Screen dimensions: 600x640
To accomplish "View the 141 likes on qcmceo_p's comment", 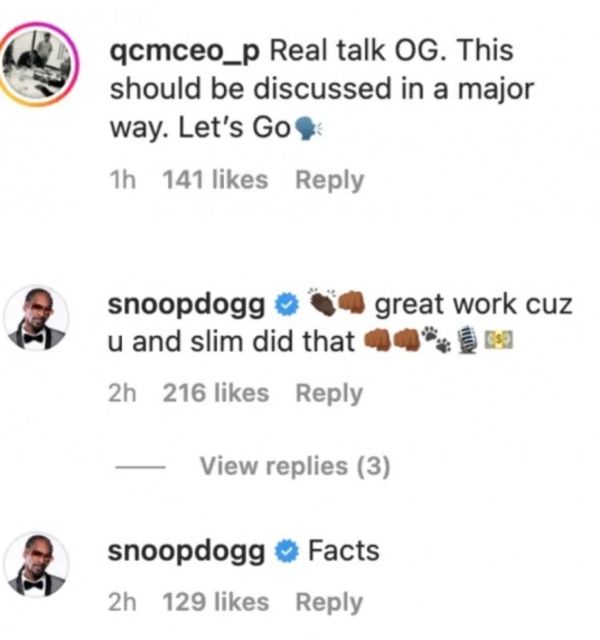I will (x=216, y=180).
